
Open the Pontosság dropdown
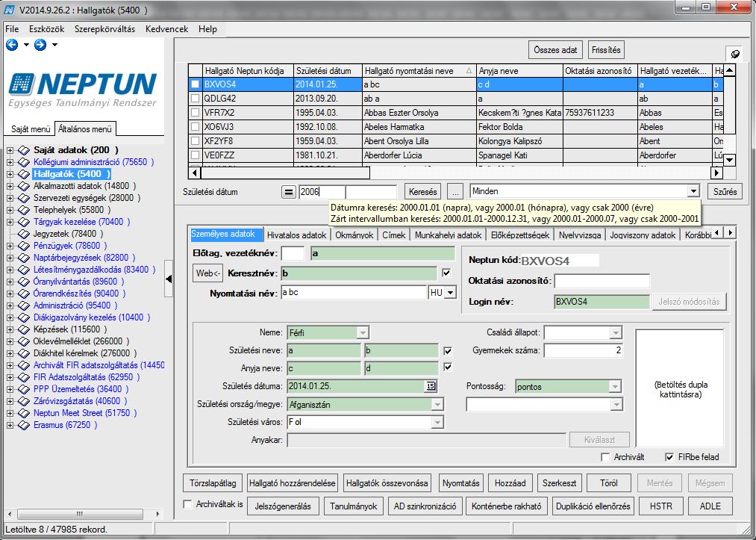point(615,387)
